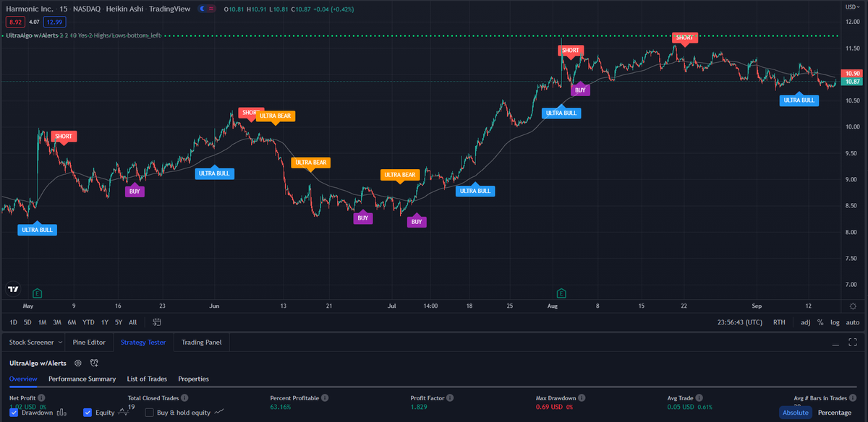The width and height of the screenshot is (868, 422).
Task: Open the List of Trades tab
Action: coord(148,379)
